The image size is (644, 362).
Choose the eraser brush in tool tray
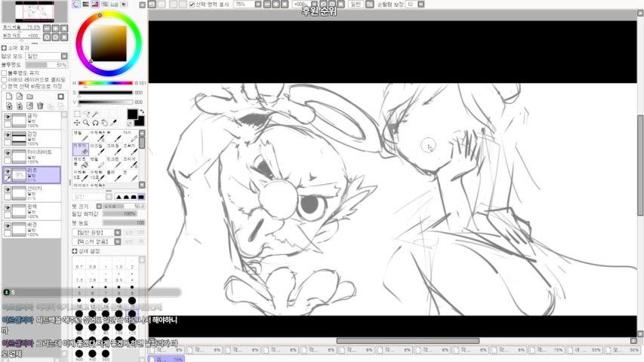(x=81, y=149)
